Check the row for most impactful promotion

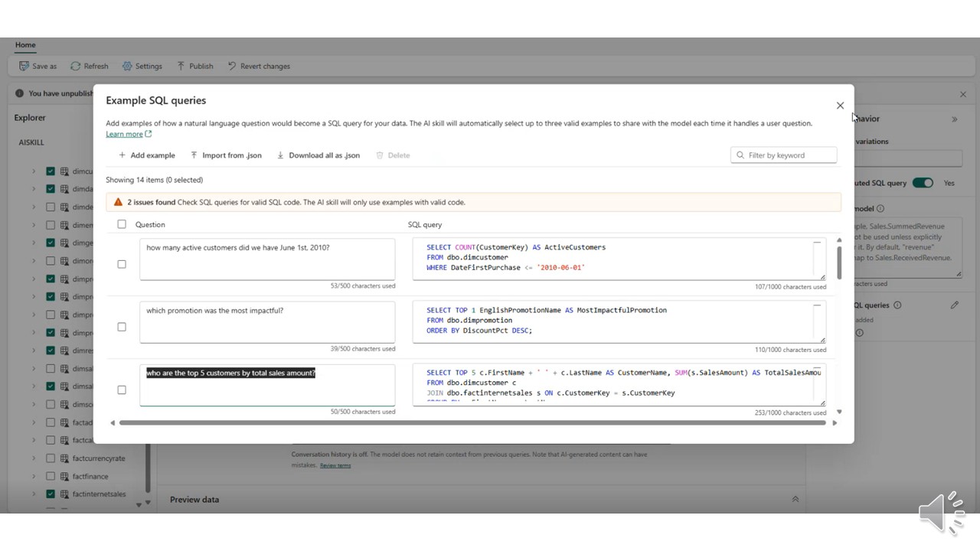(122, 327)
